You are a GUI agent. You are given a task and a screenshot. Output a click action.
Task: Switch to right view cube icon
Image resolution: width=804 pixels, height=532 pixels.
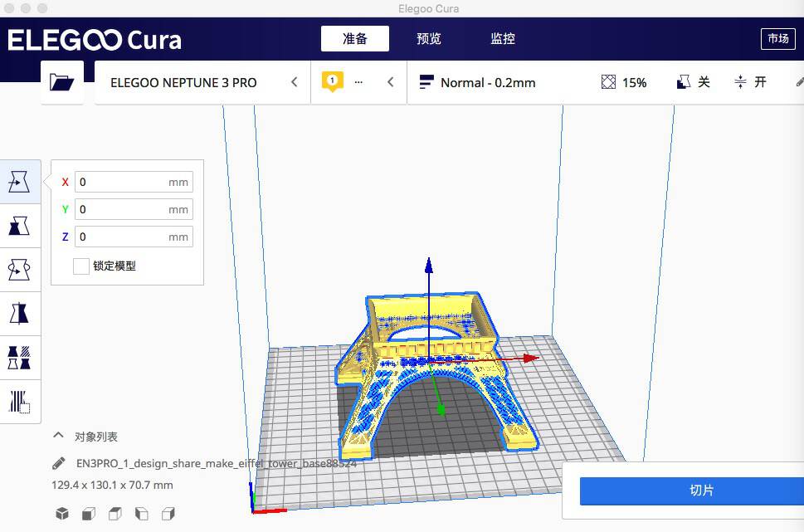pos(168,513)
